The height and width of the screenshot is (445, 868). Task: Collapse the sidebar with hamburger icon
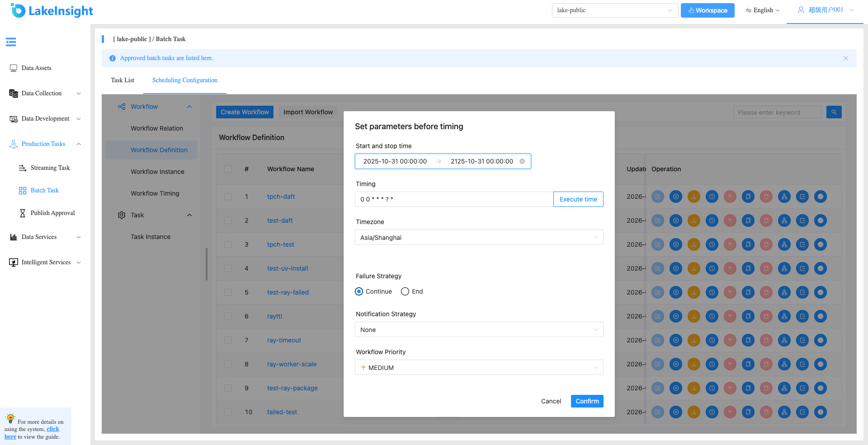tap(11, 42)
